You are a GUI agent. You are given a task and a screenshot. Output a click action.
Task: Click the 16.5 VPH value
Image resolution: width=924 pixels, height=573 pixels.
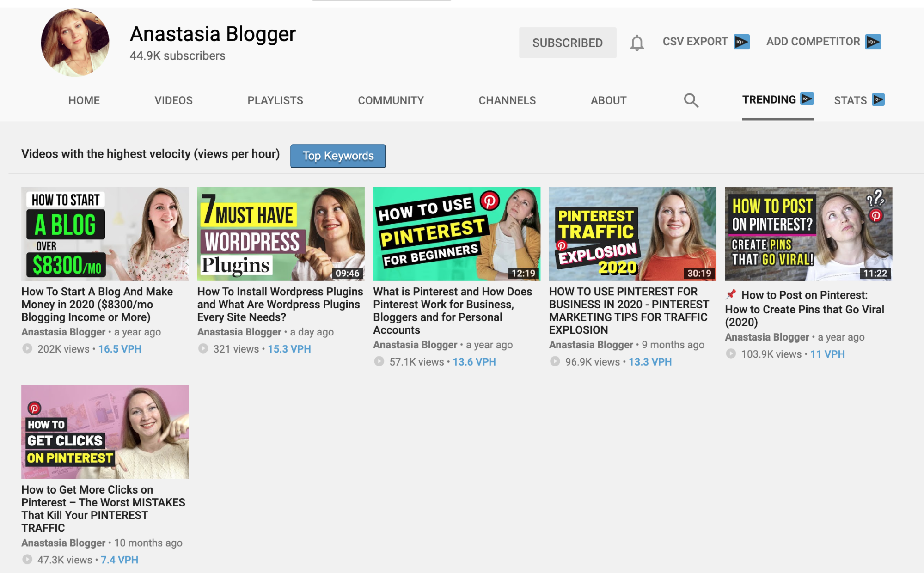[120, 349]
